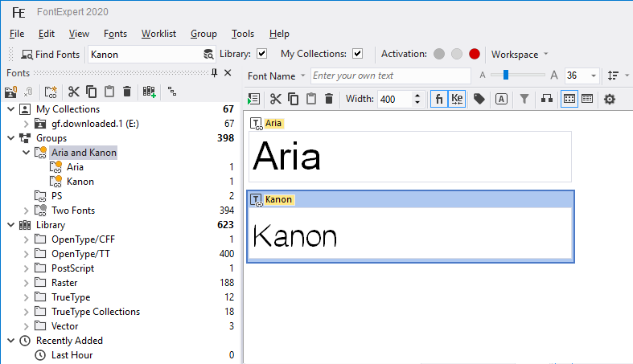
Task: Open the Worklist menu
Action: [x=158, y=34]
